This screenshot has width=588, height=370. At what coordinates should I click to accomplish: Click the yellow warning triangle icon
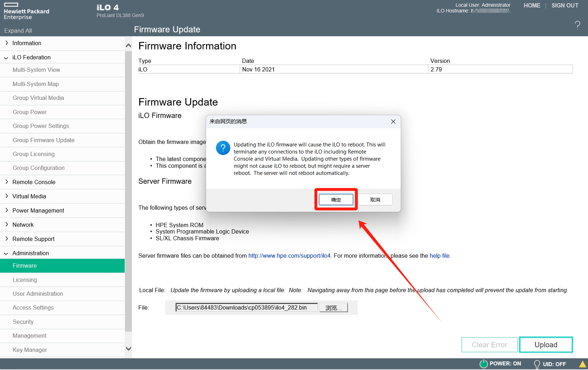click(x=583, y=364)
